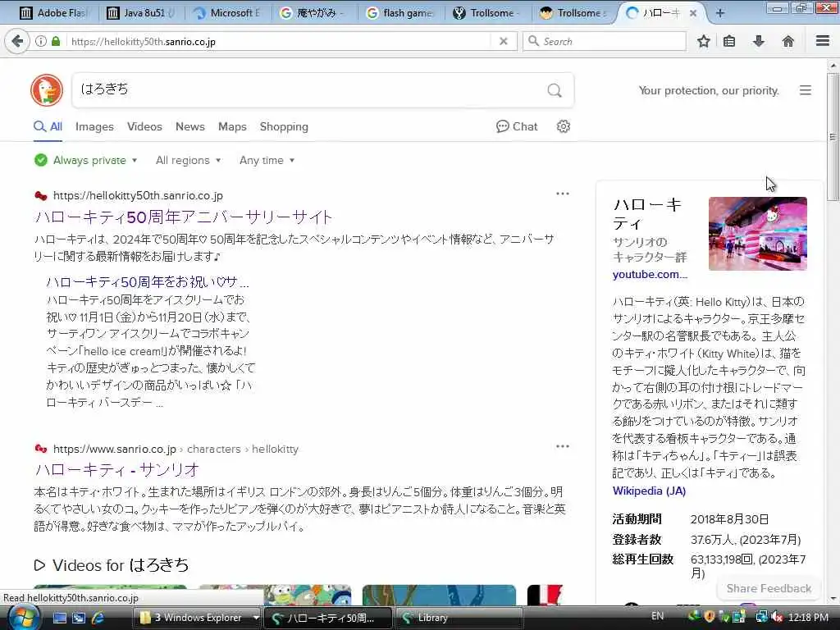Stop loading with the X in address bar

(503, 41)
